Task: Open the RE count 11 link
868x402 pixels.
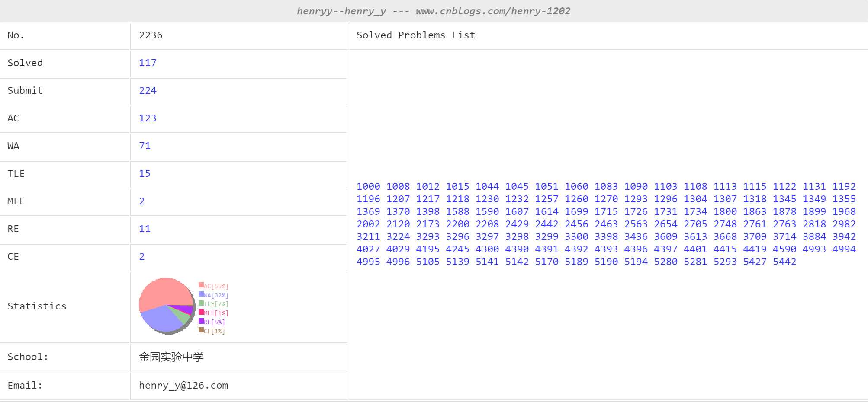Action: pyautogui.click(x=145, y=229)
